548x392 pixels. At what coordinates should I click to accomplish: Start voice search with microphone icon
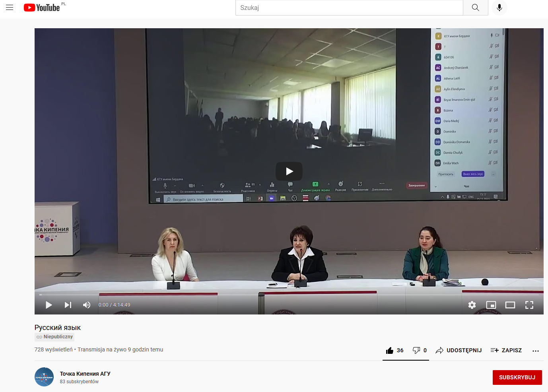(x=499, y=8)
